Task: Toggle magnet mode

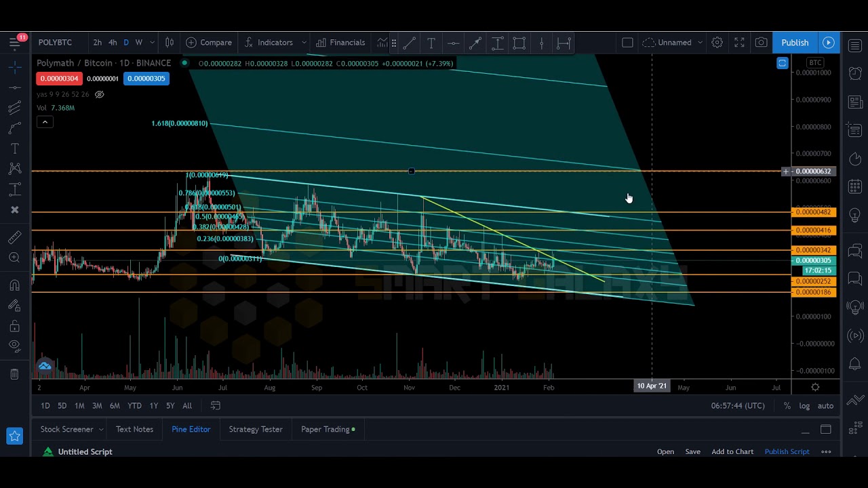Action: tap(14, 285)
